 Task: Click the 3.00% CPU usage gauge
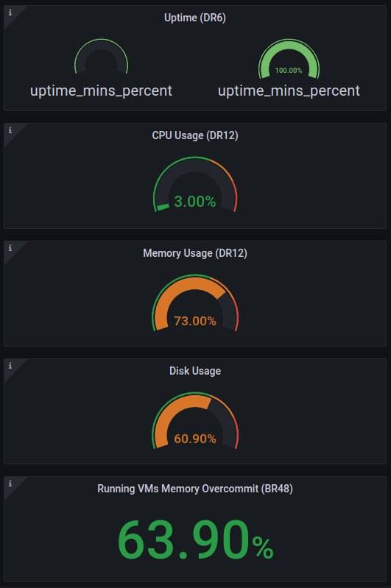195,185
